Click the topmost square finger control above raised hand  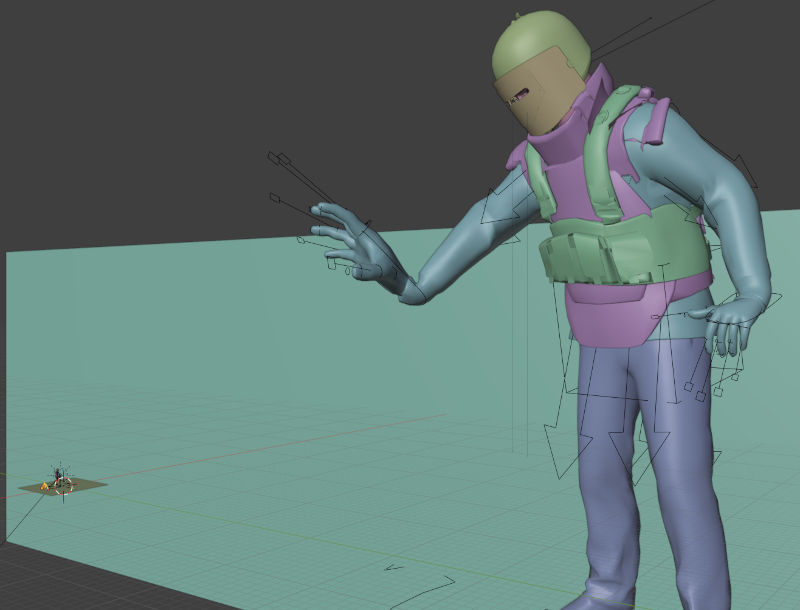[271, 155]
